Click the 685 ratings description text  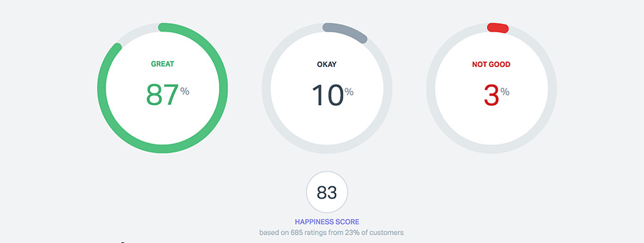332,233
